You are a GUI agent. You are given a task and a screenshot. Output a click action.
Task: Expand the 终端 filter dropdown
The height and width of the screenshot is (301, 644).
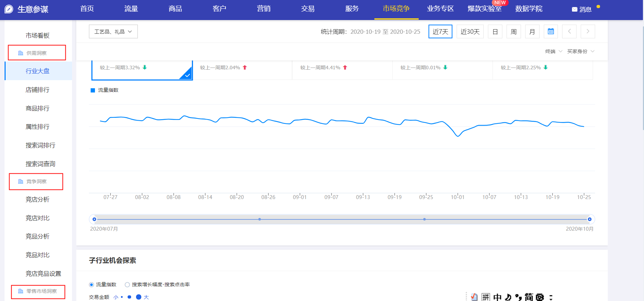click(554, 51)
